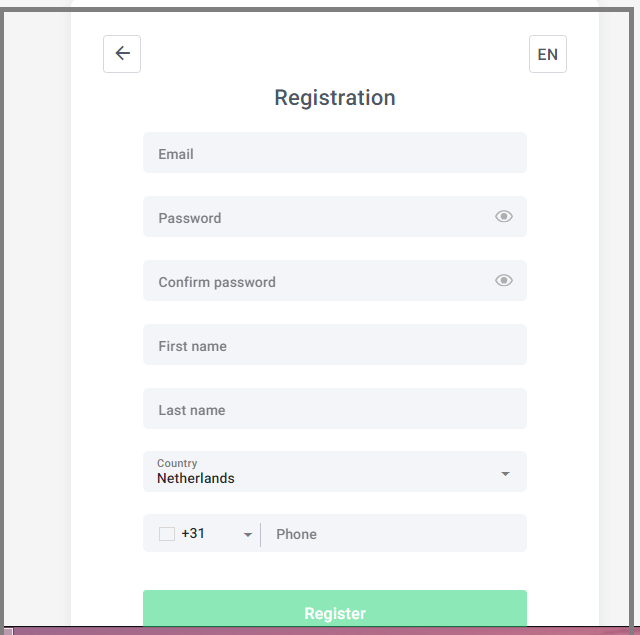Click the Last name field
This screenshot has height=635, width=640.
[335, 409]
